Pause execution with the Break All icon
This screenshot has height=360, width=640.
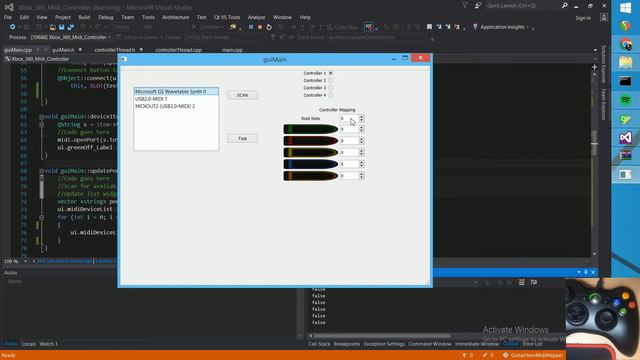(251, 27)
